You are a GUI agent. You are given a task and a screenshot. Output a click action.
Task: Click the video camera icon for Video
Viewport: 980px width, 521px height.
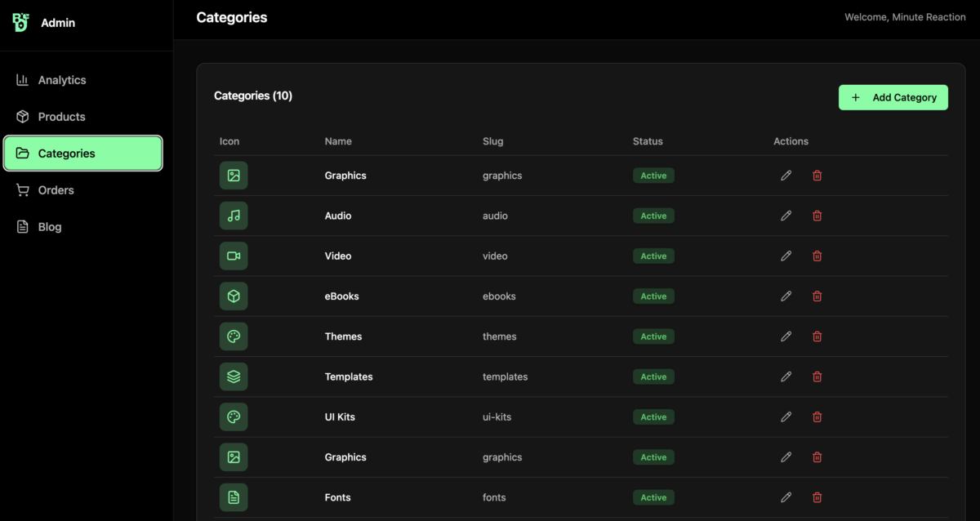[x=234, y=256]
